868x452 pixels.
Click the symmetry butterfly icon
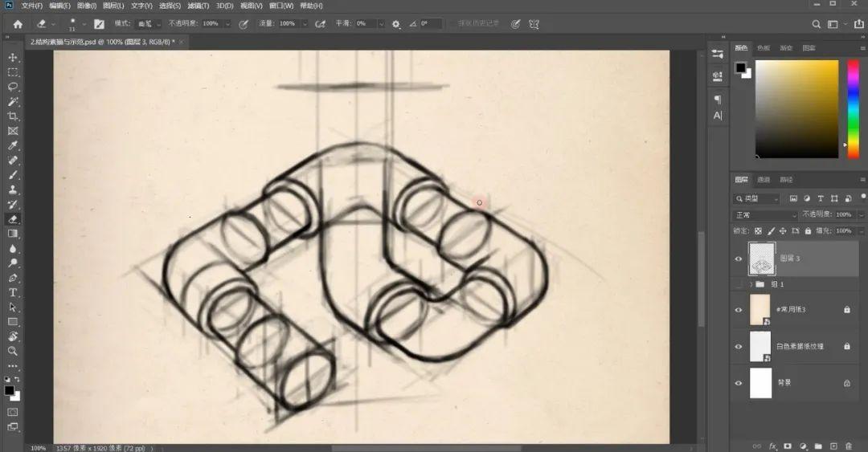click(x=534, y=24)
